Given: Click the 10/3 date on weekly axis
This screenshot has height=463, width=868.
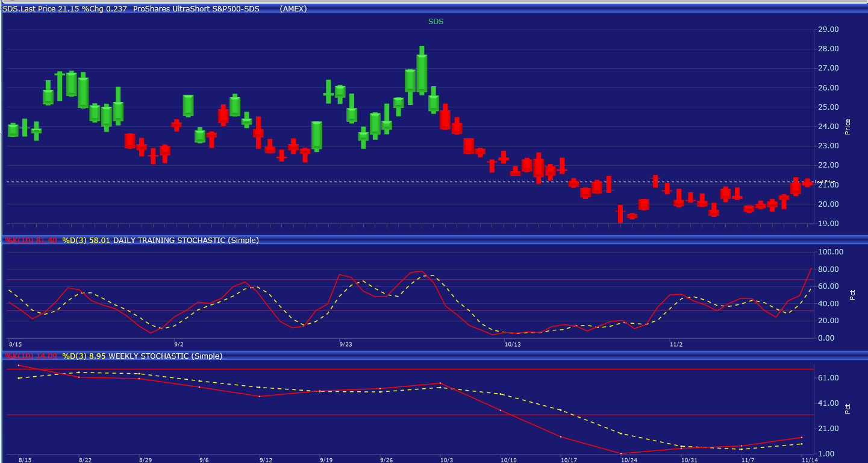Looking at the screenshot, I should (446, 460).
